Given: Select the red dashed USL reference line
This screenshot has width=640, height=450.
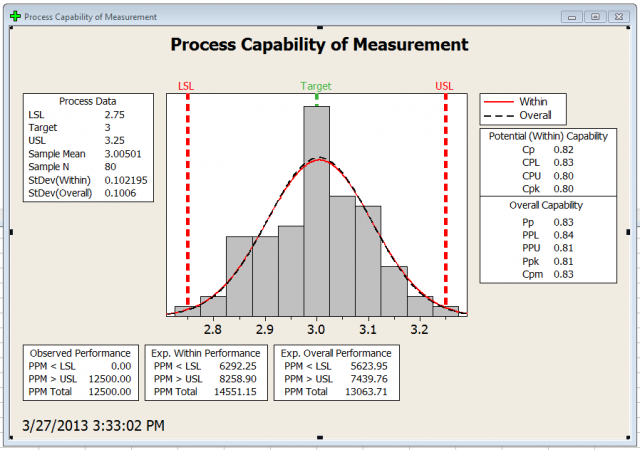Looking at the screenshot, I should (445, 200).
